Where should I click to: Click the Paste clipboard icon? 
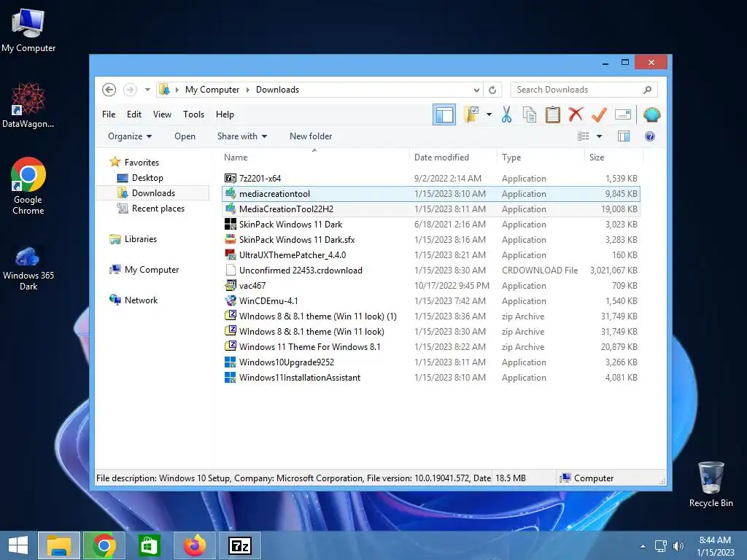click(553, 114)
